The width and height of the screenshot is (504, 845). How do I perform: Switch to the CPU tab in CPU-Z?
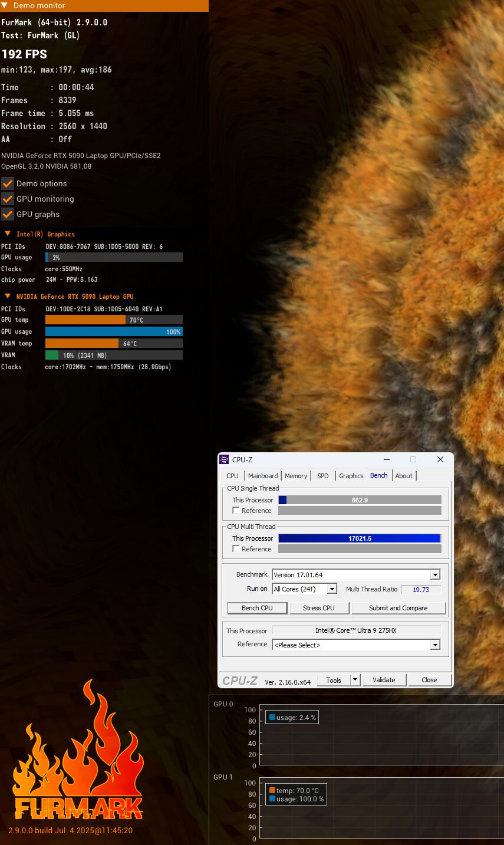pyautogui.click(x=233, y=476)
